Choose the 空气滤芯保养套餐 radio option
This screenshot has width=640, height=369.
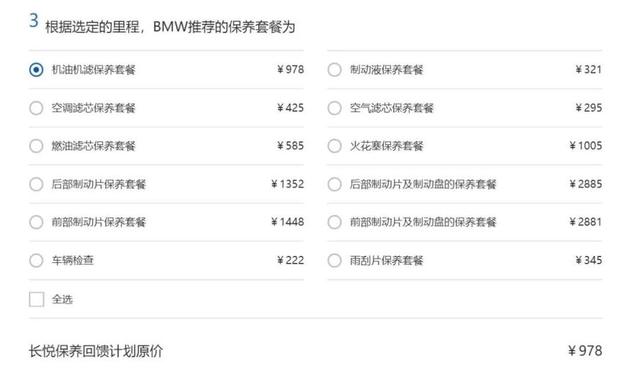coord(334,108)
